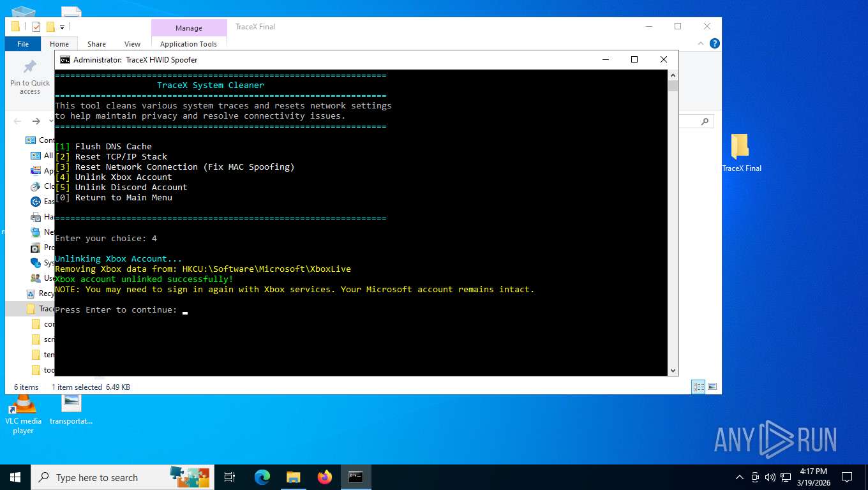Show hidden system tray icons
The height and width of the screenshot is (490, 868).
(740, 477)
